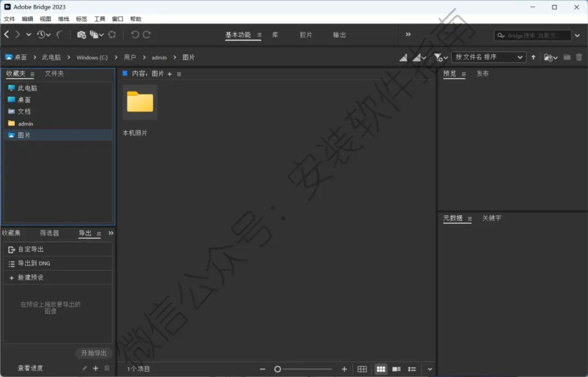Open the 窗口 menu
This screenshot has height=377, width=588.
click(118, 19)
